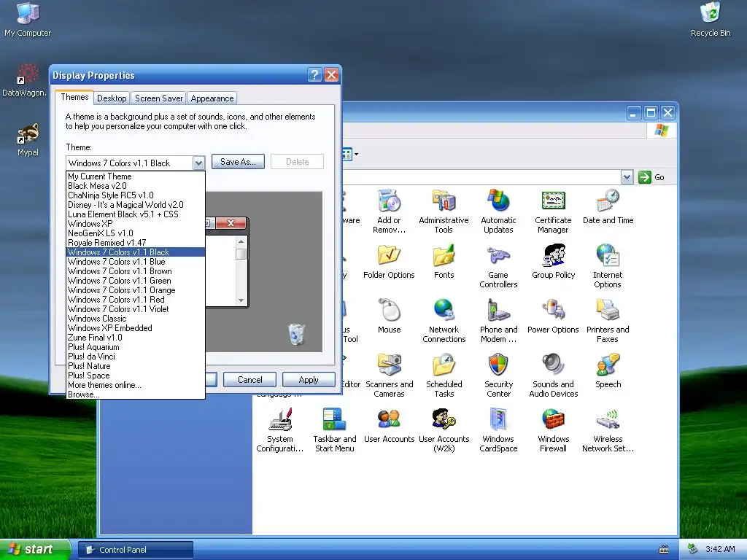The height and width of the screenshot is (560, 747).
Task: Open My Computer desktop icon
Action: pos(28,19)
